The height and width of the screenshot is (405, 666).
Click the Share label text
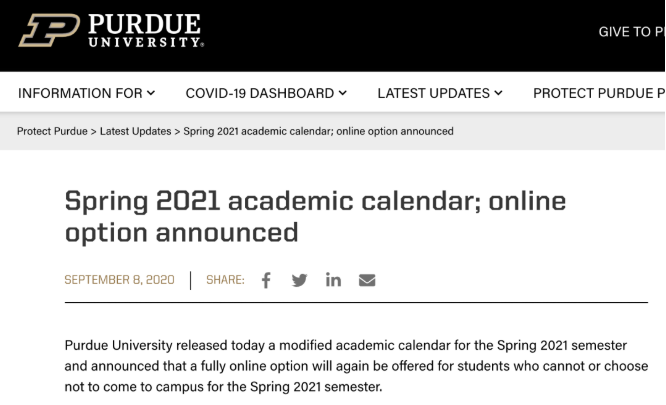[x=225, y=280]
